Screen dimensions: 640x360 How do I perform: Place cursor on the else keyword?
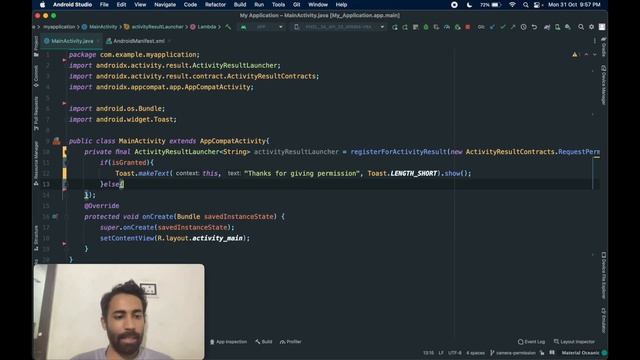tap(111, 184)
